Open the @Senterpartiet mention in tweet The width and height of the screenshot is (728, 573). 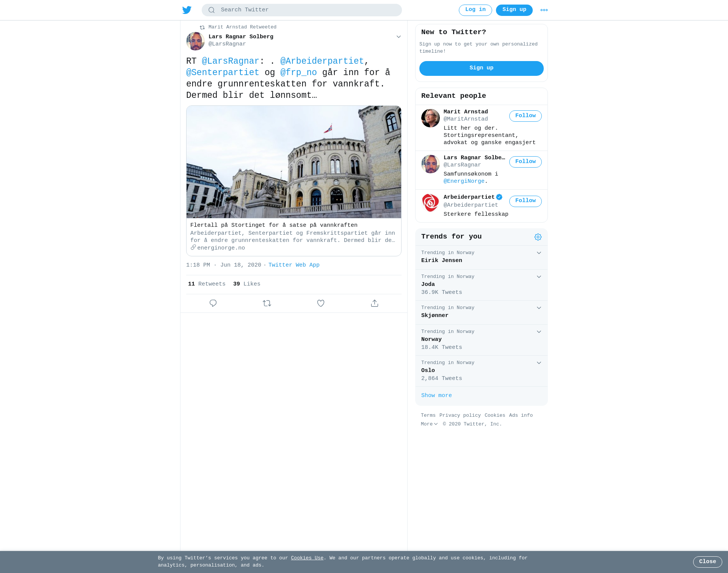pyautogui.click(x=223, y=73)
